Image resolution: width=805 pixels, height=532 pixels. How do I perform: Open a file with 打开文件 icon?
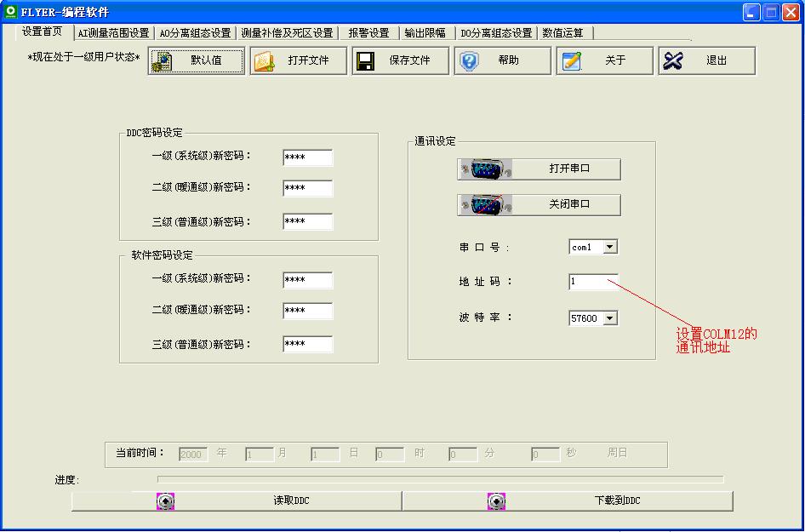tap(265, 61)
